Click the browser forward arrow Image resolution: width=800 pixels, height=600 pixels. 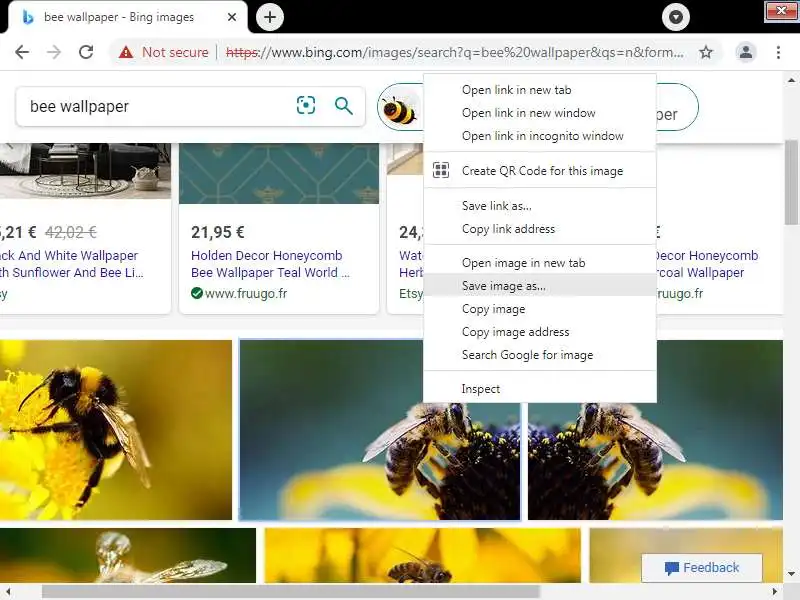point(54,52)
